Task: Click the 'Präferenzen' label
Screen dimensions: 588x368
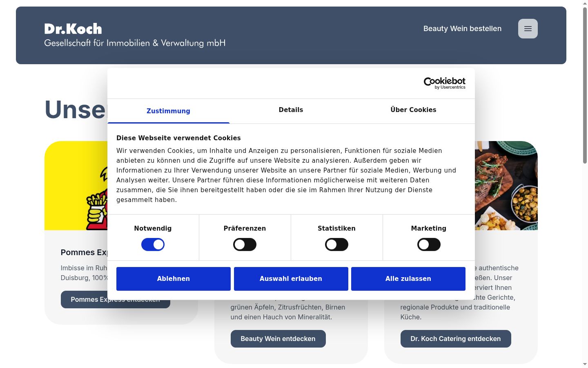Action: 245,229
